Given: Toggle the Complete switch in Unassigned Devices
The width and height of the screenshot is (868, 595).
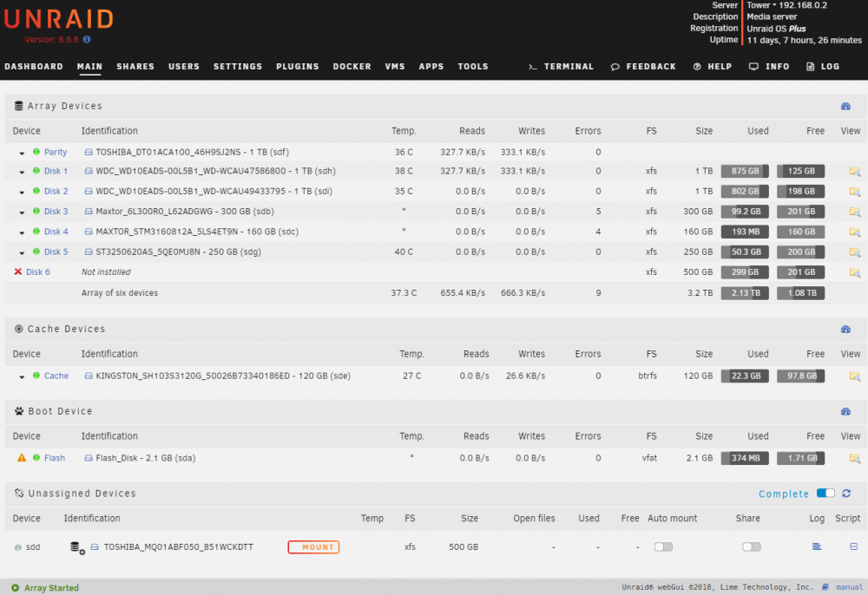Looking at the screenshot, I should [x=825, y=493].
